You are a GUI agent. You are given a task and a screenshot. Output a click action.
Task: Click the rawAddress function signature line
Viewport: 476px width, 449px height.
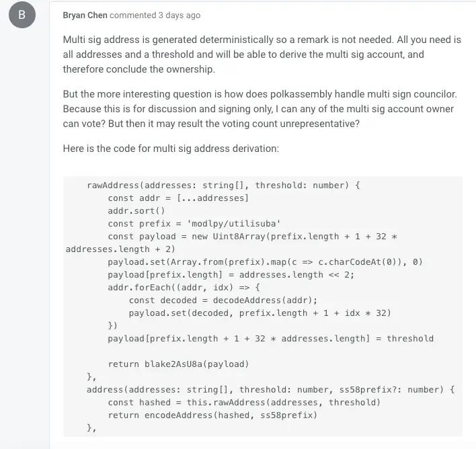tap(223, 185)
